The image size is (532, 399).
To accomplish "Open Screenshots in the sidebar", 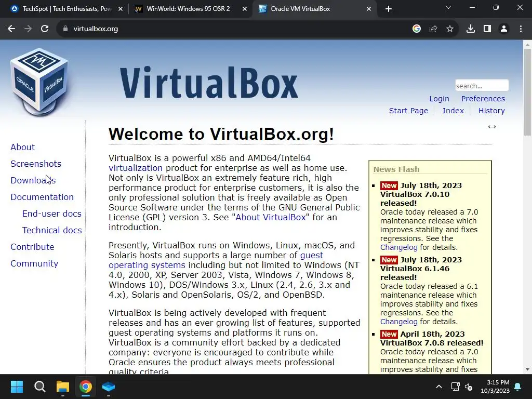I will click(x=36, y=164).
